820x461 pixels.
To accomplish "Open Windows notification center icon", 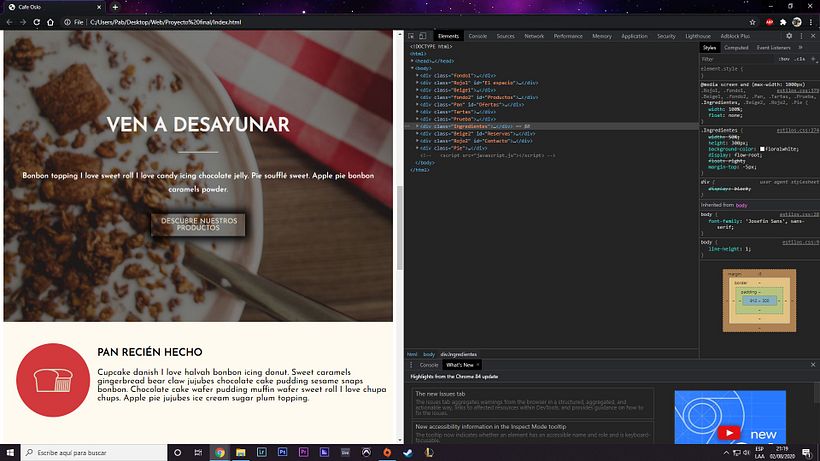I will 807,453.
